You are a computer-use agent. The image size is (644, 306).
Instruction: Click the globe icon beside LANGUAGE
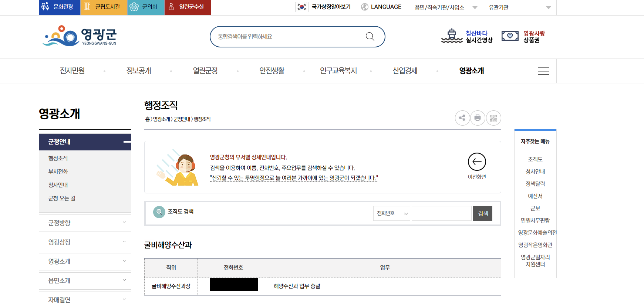[365, 7]
